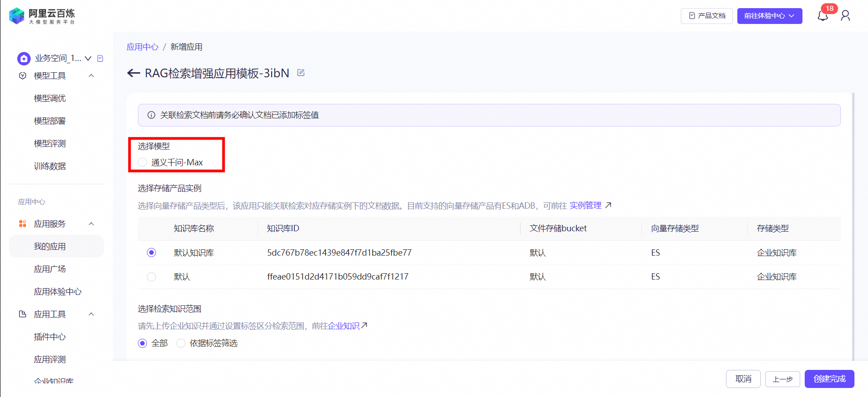The image size is (868, 397).
Task: Go to 我的应用
Action: click(57, 246)
